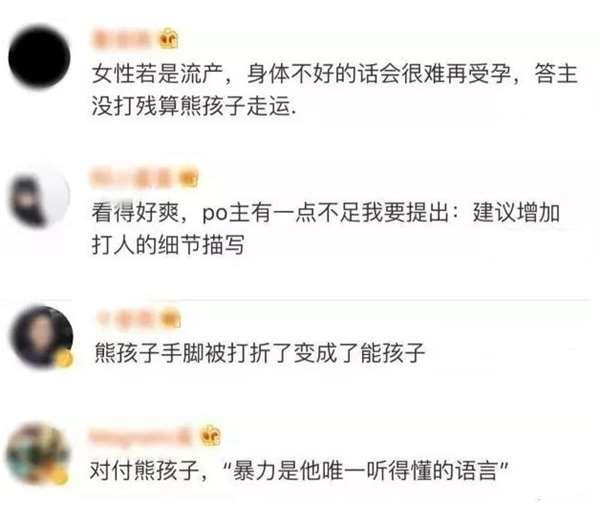Click the membership badge after the second username
The image size is (600, 522).
[x=189, y=178]
